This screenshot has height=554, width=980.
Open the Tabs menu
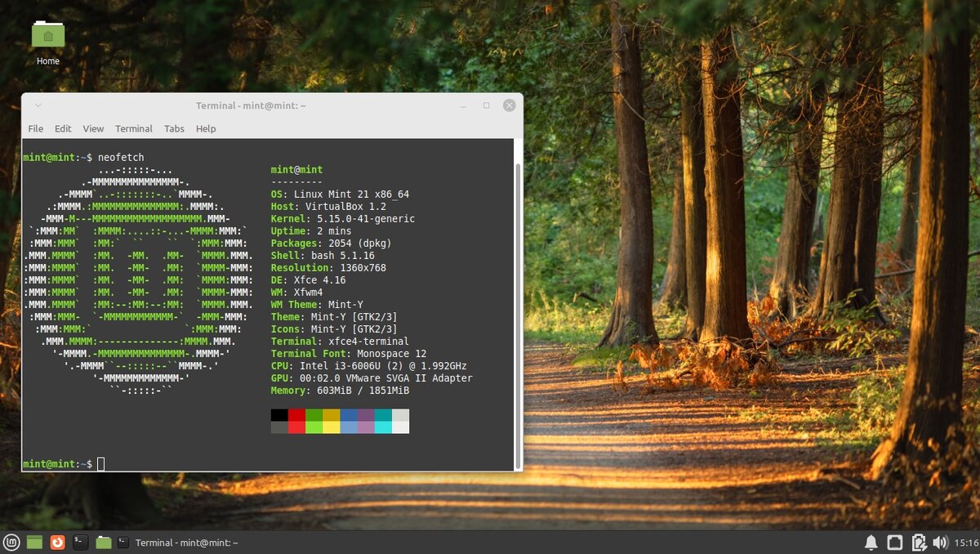tap(173, 128)
